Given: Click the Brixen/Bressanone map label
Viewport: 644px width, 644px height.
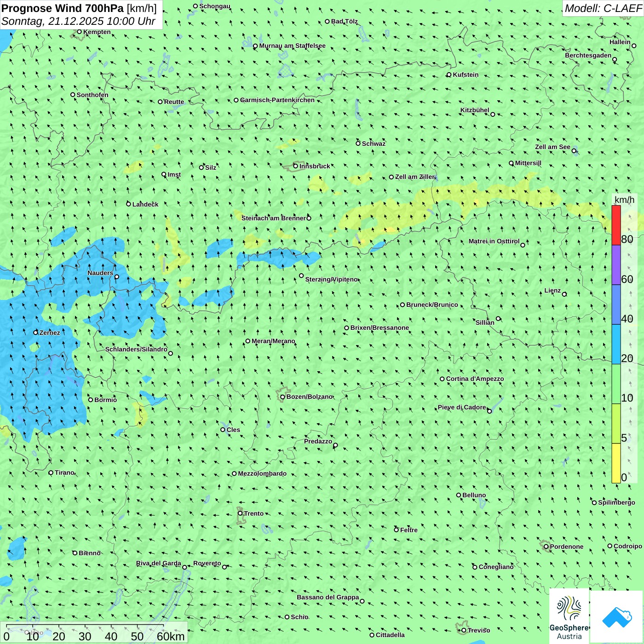Looking at the screenshot, I should [x=379, y=328].
